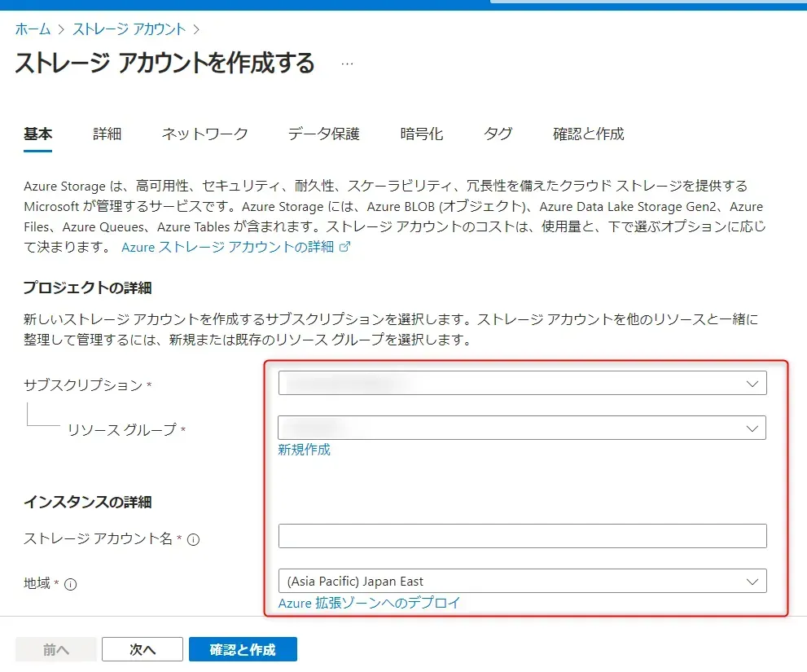Go to ホーム in the breadcrumb
Image resolution: width=807 pixels, height=672 pixels.
click(x=33, y=29)
